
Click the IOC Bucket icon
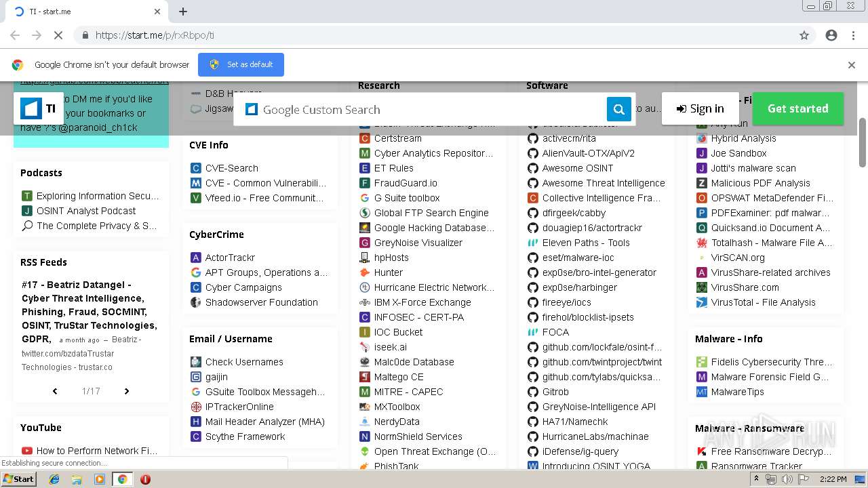[365, 332]
